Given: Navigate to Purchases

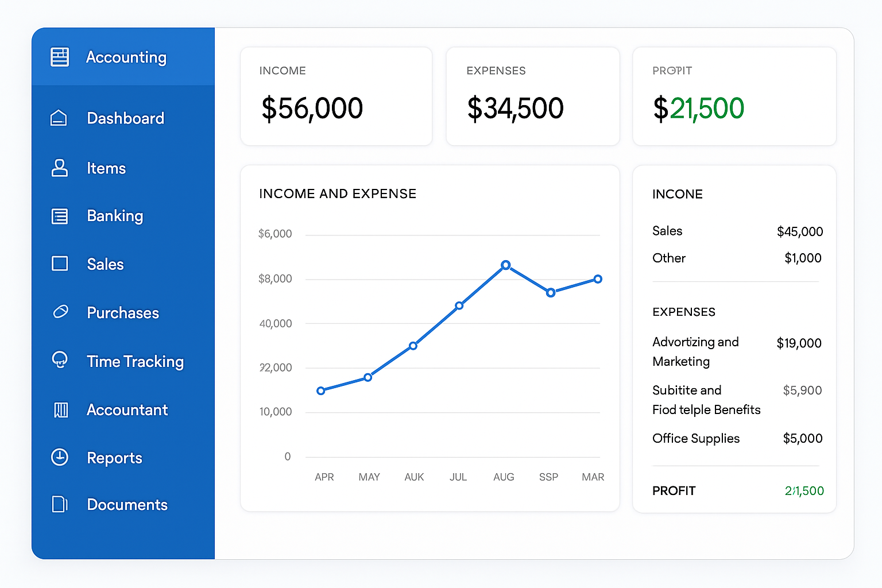Looking at the screenshot, I should tap(123, 313).
